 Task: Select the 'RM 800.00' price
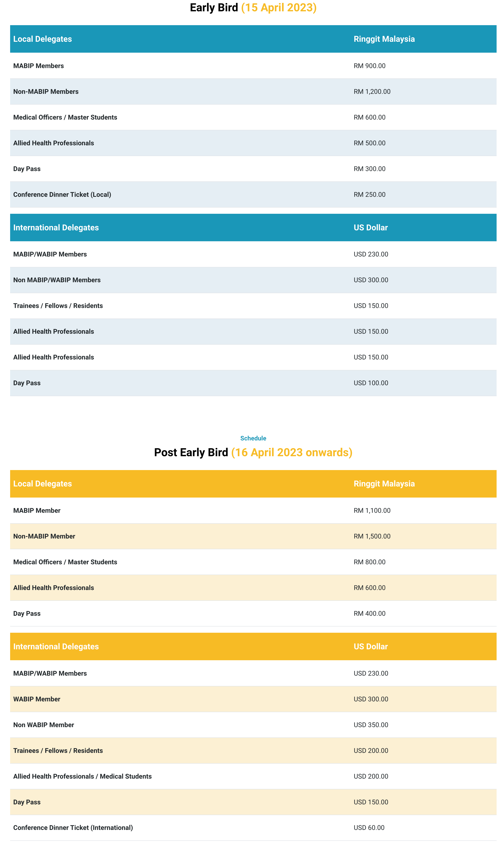tap(370, 562)
